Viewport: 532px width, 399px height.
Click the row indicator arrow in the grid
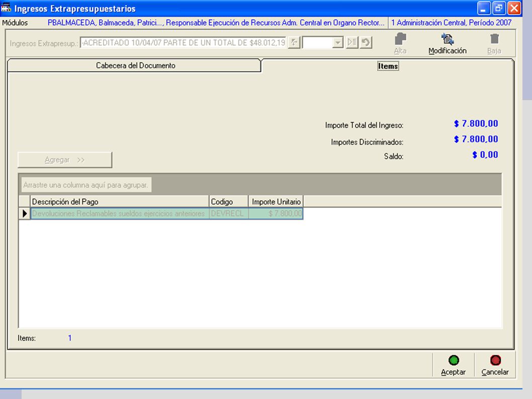(x=25, y=214)
